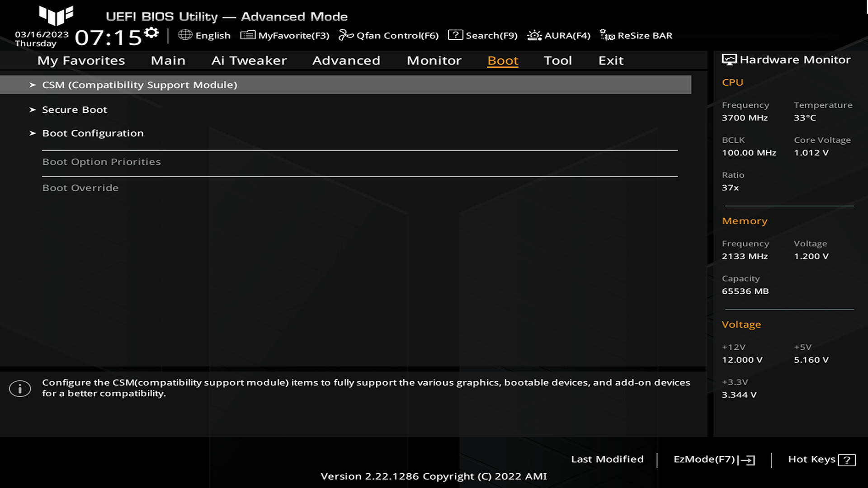Expand CSM Compatibility Support Module submenu
The image size is (868, 488).
point(139,85)
